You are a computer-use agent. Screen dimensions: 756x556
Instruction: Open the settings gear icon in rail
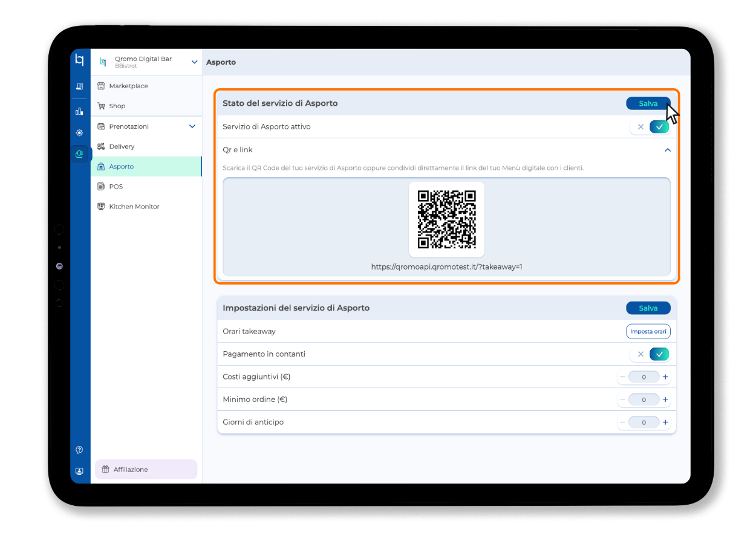click(x=79, y=133)
